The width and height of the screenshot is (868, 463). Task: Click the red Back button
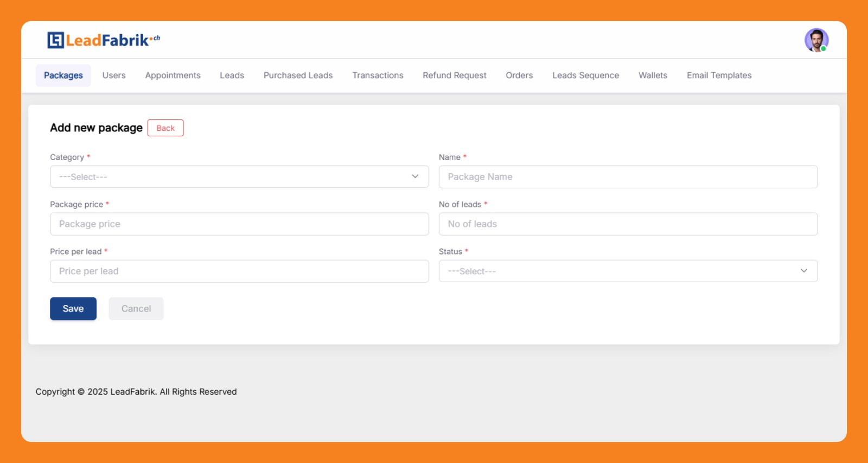pyautogui.click(x=165, y=128)
